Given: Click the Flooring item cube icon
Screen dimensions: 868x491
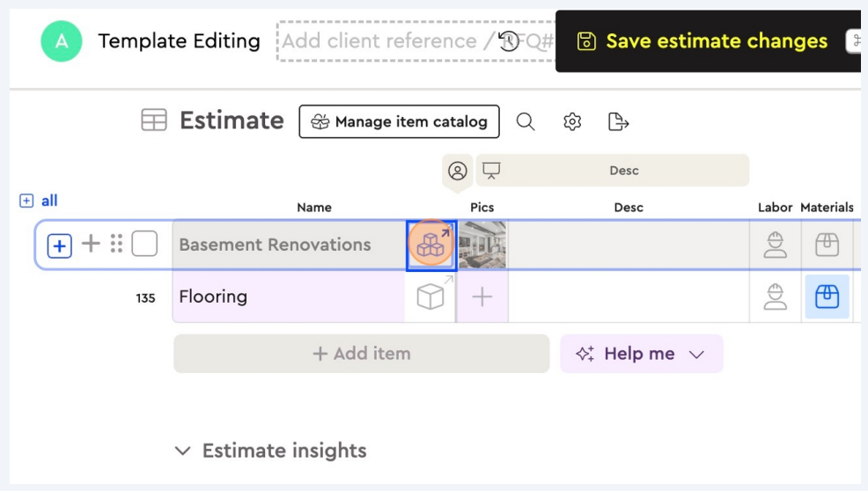Looking at the screenshot, I should pos(430,297).
